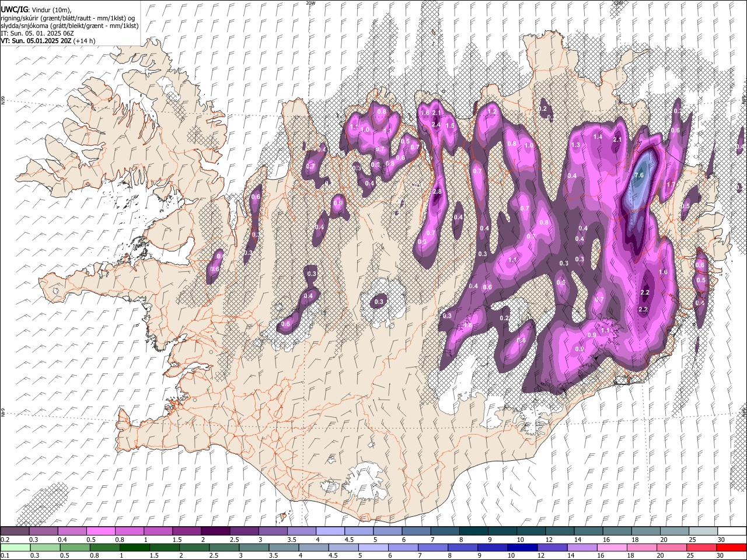Click the 1.2 value label on the map
The width and height of the screenshot is (747, 560).
pos(491,112)
